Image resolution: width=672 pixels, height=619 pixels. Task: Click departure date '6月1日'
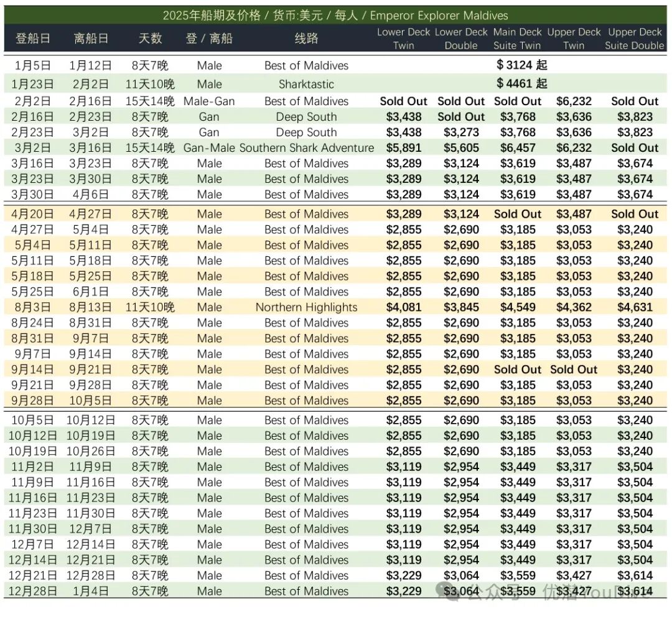tap(90, 292)
